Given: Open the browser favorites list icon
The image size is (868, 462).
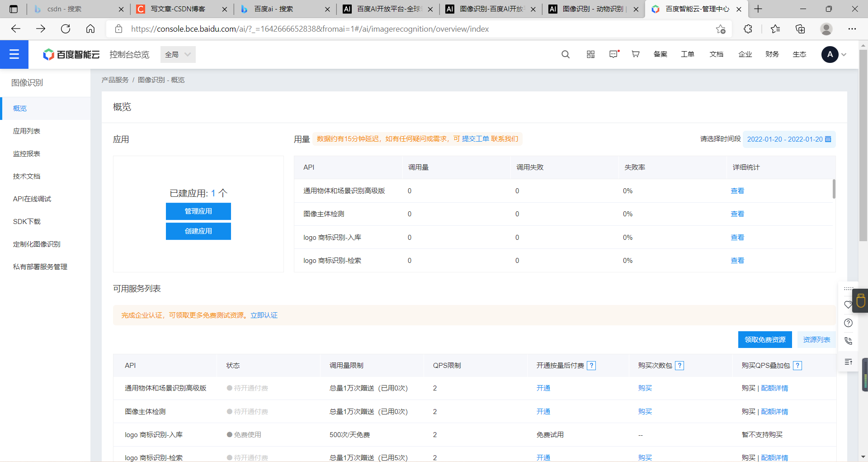Looking at the screenshot, I should point(775,29).
